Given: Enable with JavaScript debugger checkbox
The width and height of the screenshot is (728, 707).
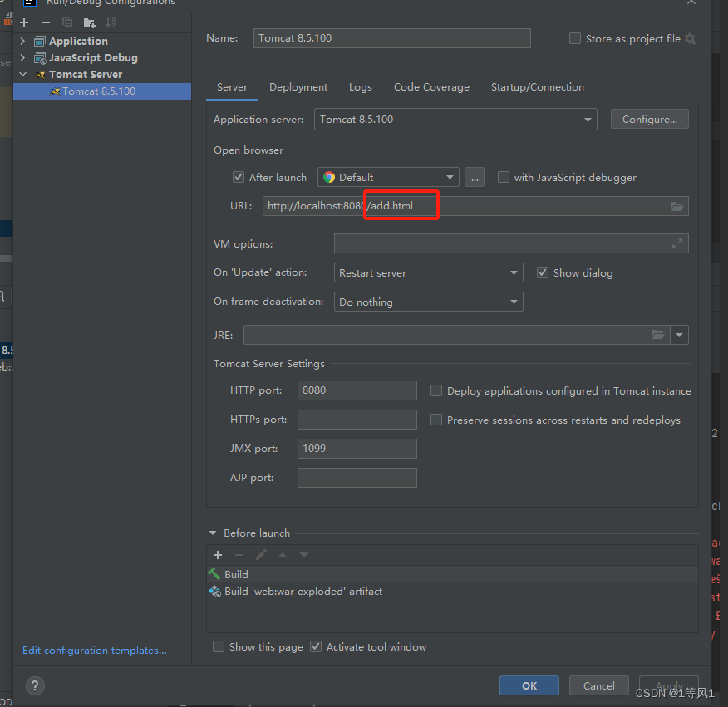Looking at the screenshot, I should [504, 177].
